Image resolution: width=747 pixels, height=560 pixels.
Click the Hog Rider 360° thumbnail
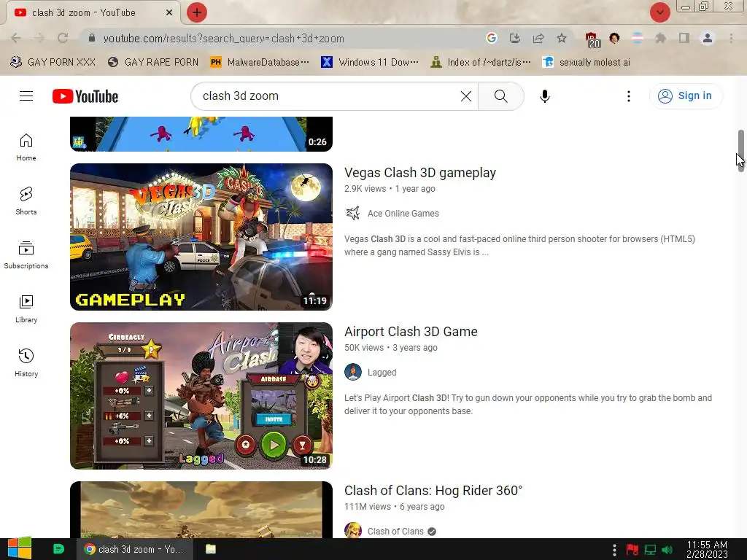[201, 510]
